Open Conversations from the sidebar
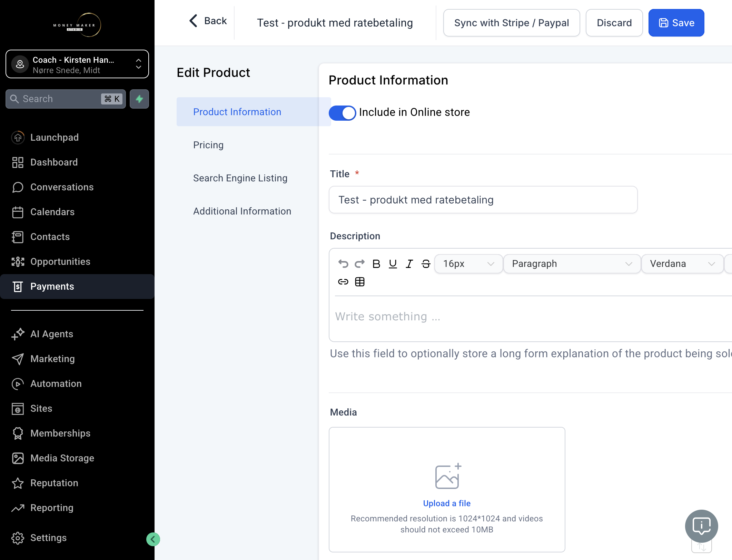 point(77,187)
